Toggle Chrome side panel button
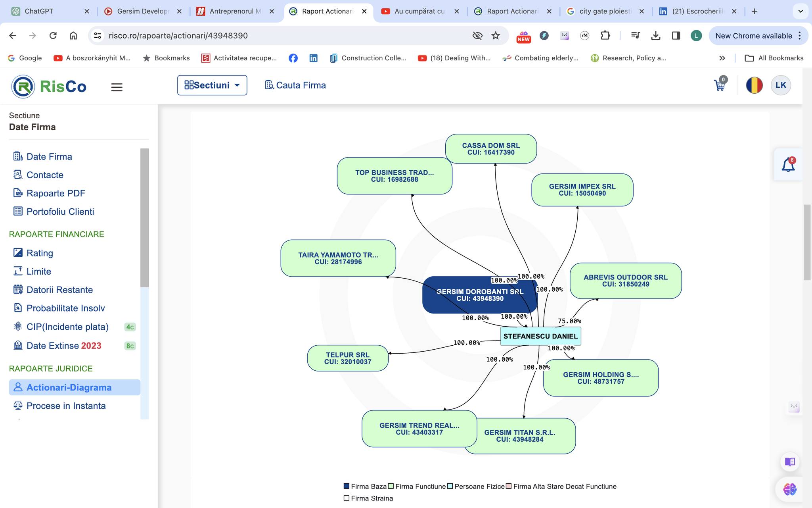 pos(676,36)
